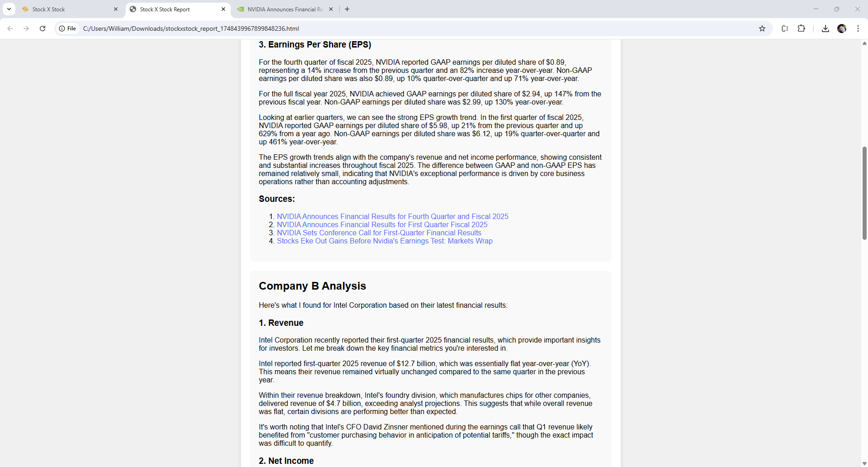Close the Stock X Stock Report tab
868x467 pixels.
click(x=223, y=9)
